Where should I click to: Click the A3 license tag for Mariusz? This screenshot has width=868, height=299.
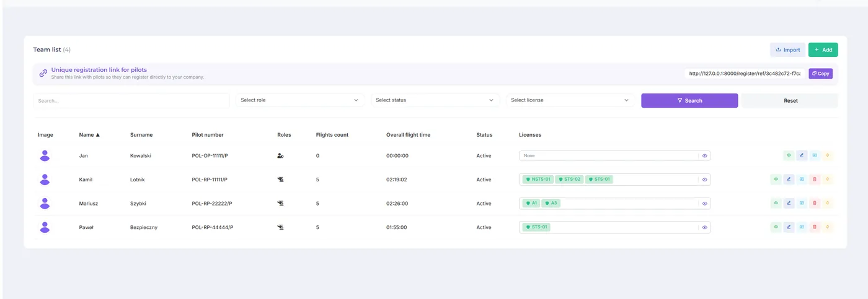(551, 203)
